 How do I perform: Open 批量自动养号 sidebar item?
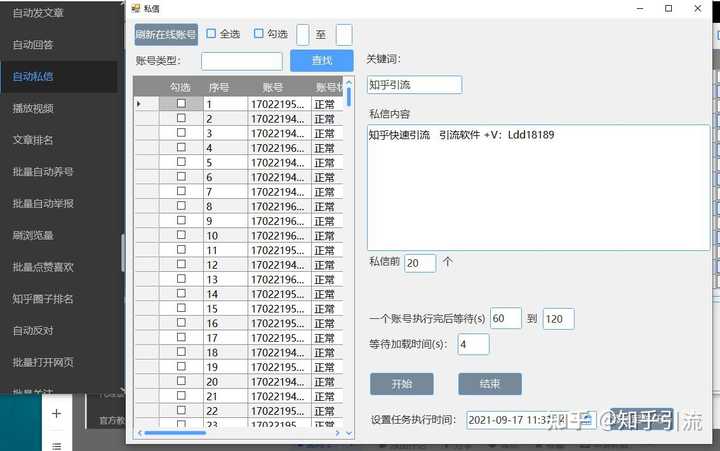[x=43, y=172]
